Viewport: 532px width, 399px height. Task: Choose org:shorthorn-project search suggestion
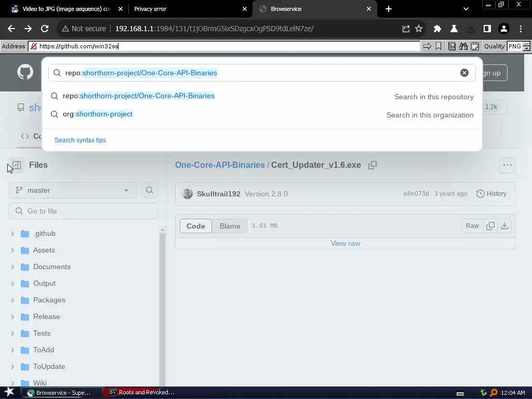(x=262, y=114)
